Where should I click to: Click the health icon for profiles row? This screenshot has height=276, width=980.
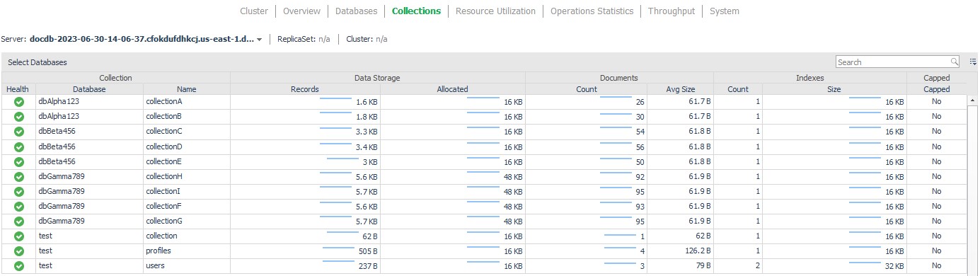19,251
